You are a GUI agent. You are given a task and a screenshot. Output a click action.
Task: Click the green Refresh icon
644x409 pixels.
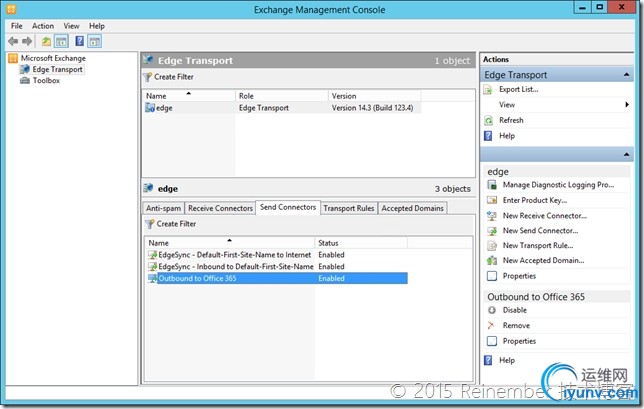488,120
